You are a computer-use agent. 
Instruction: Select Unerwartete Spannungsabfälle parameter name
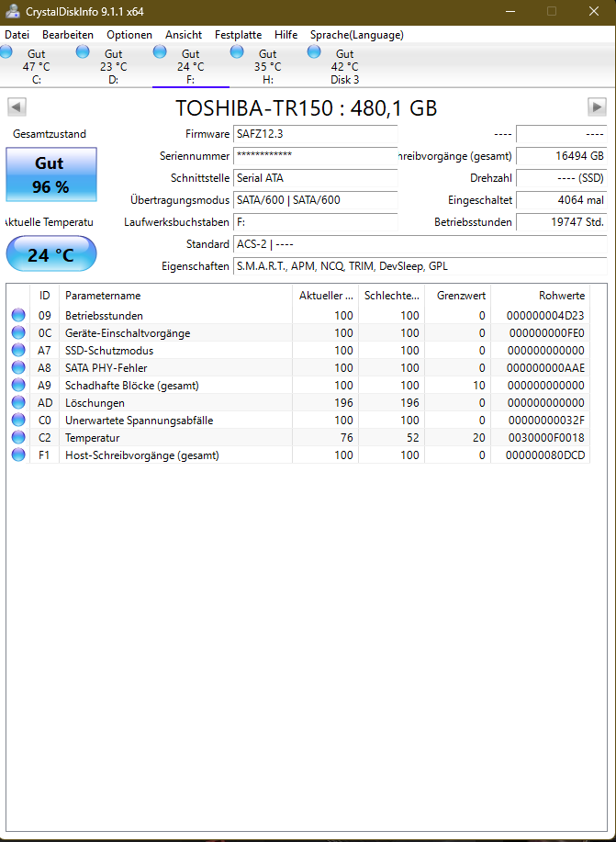pos(140,421)
